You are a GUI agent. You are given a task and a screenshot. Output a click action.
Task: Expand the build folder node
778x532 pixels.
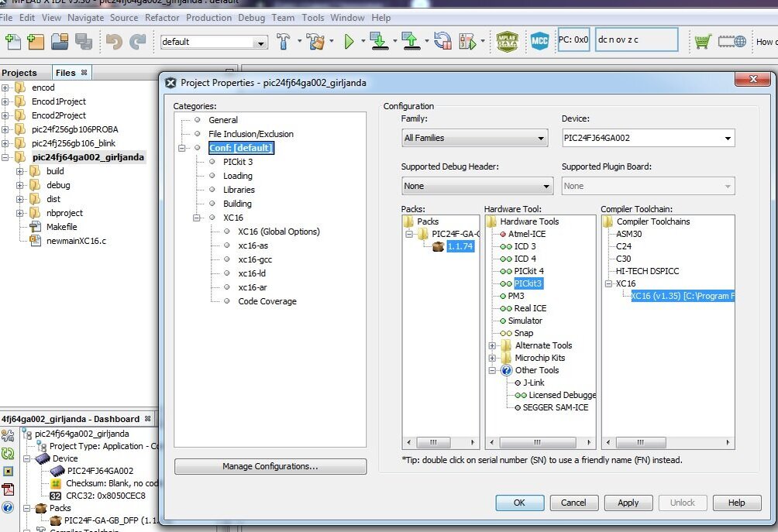click(x=20, y=172)
